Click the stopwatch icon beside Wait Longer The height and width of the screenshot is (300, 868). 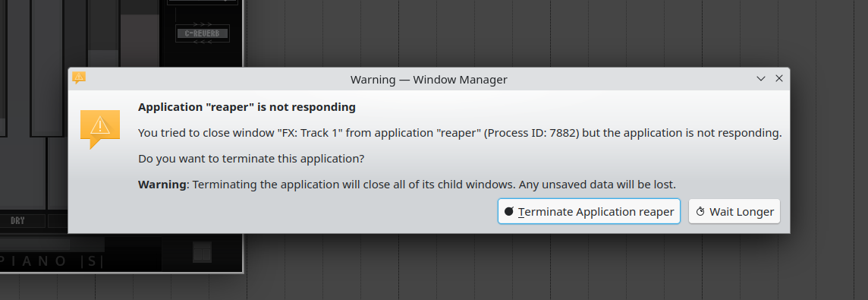(x=700, y=211)
